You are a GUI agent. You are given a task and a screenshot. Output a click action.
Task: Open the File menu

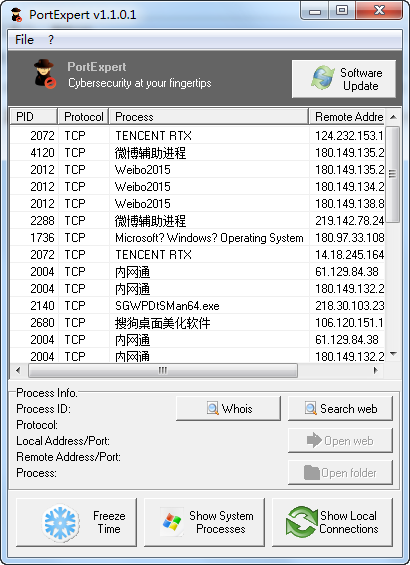coord(24,39)
